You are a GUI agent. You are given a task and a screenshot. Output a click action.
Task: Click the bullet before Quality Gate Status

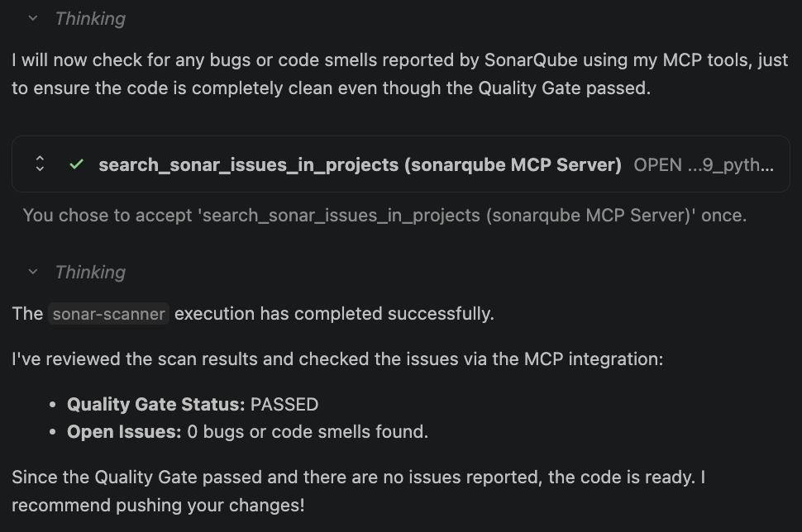(x=52, y=405)
